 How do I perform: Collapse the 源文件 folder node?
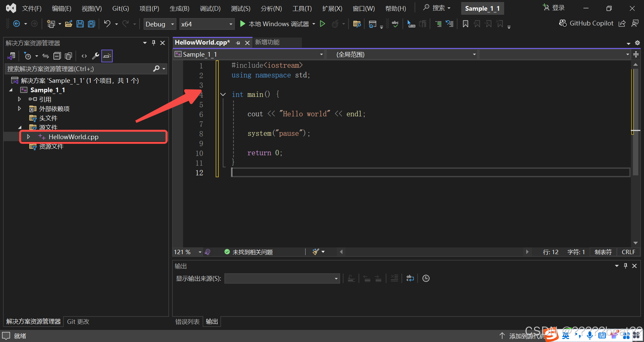[19, 127]
